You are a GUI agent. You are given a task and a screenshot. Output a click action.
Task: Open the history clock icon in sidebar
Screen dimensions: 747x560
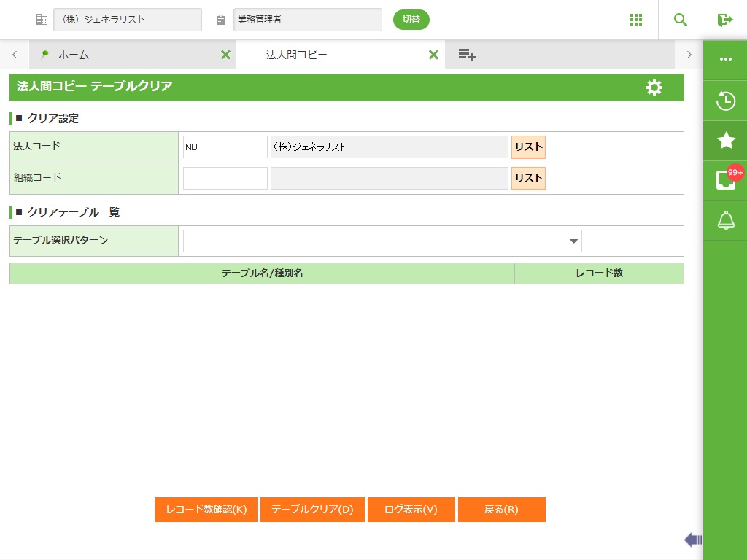[x=725, y=101]
